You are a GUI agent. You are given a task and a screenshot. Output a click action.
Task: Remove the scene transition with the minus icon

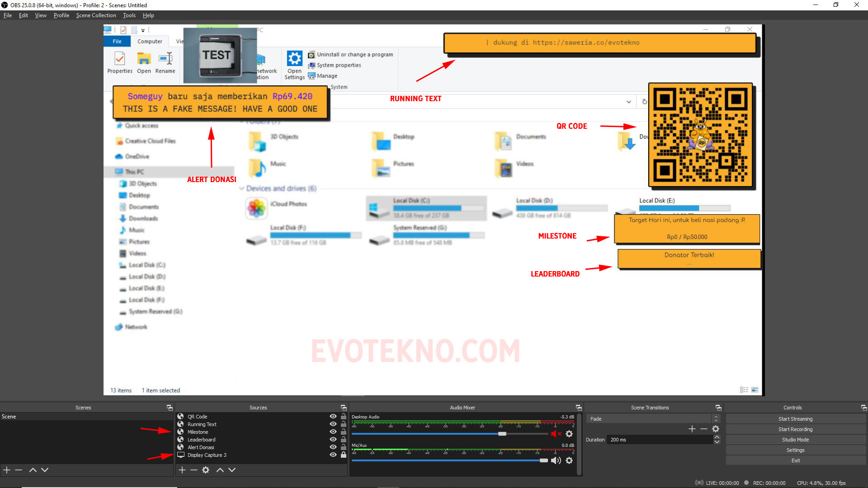(x=704, y=429)
